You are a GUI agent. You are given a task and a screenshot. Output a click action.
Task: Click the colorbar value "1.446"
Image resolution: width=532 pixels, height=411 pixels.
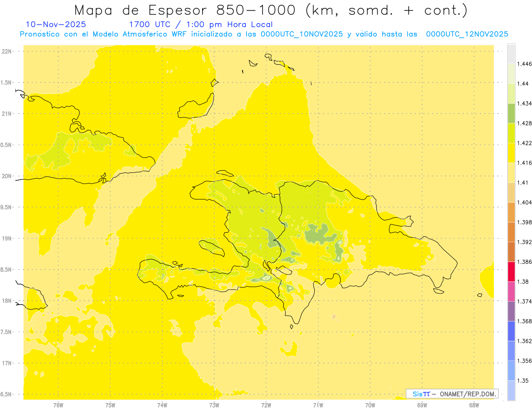point(524,64)
